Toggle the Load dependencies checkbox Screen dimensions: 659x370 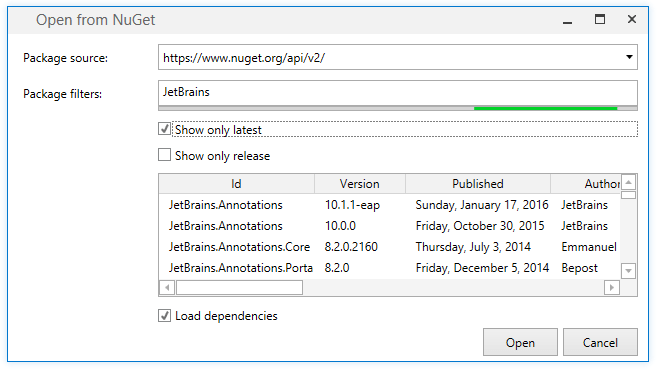coord(164,315)
